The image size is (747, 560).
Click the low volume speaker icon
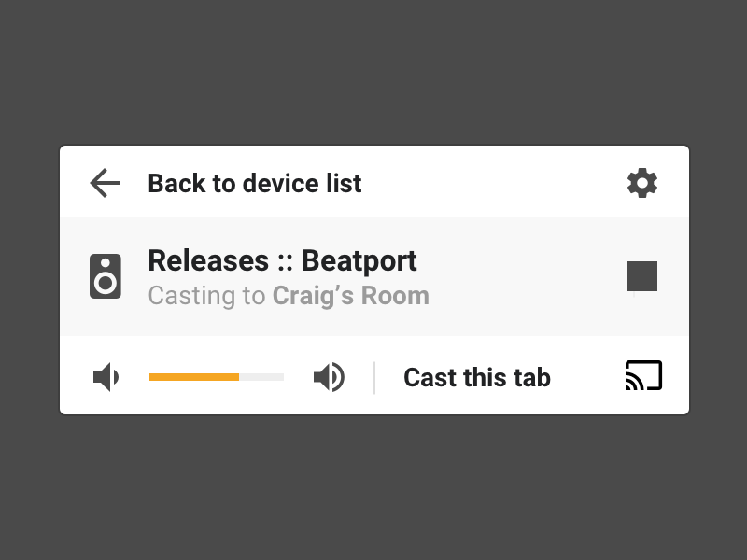pos(106,377)
